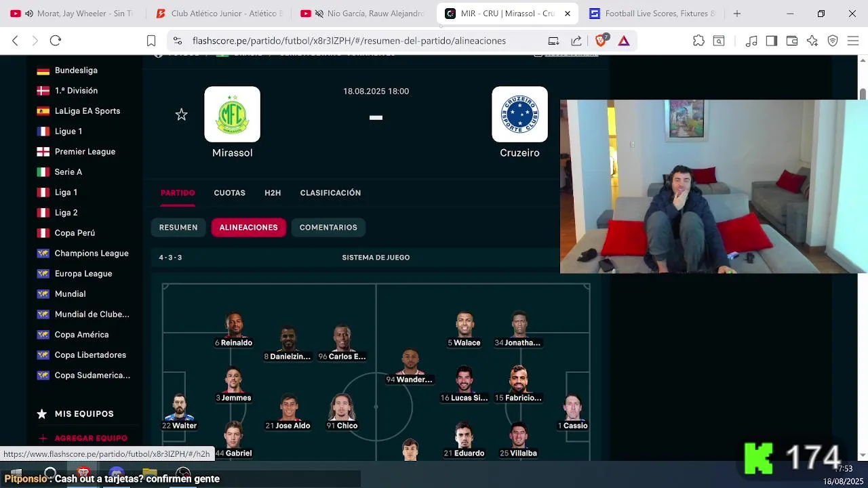Open Serie A from the sidebar

68,172
